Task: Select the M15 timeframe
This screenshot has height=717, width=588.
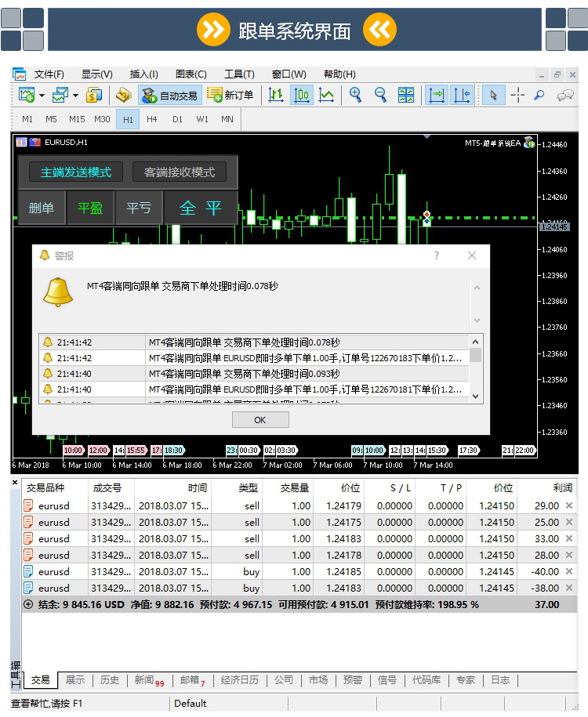Action: [x=77, y=119]
